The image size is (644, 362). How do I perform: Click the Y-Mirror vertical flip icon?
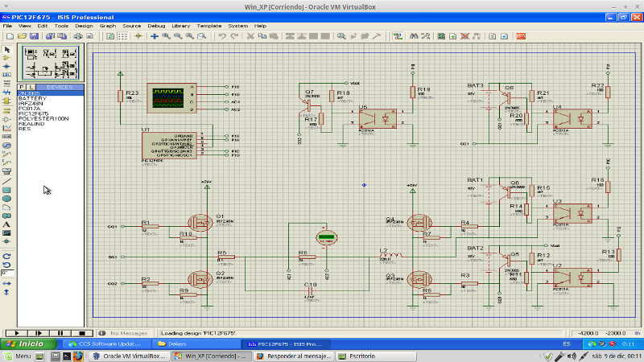[x=7, y=292]
